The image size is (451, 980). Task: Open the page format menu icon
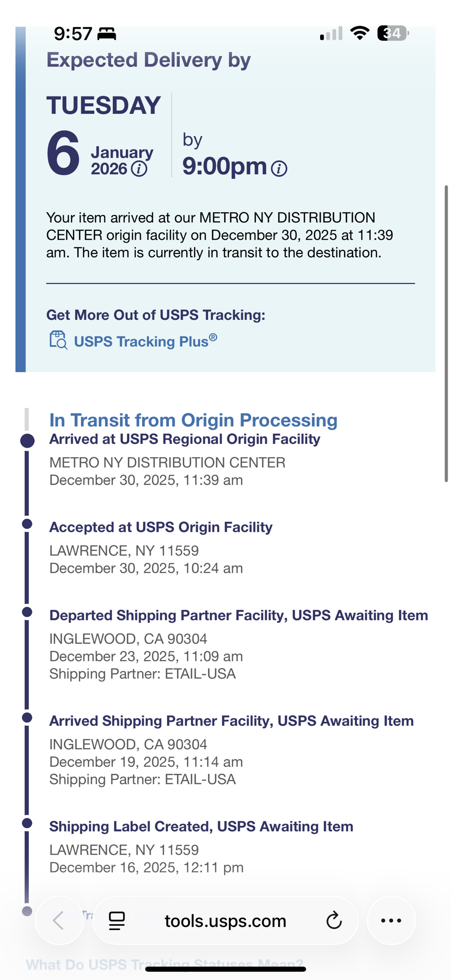coord(117,921)
